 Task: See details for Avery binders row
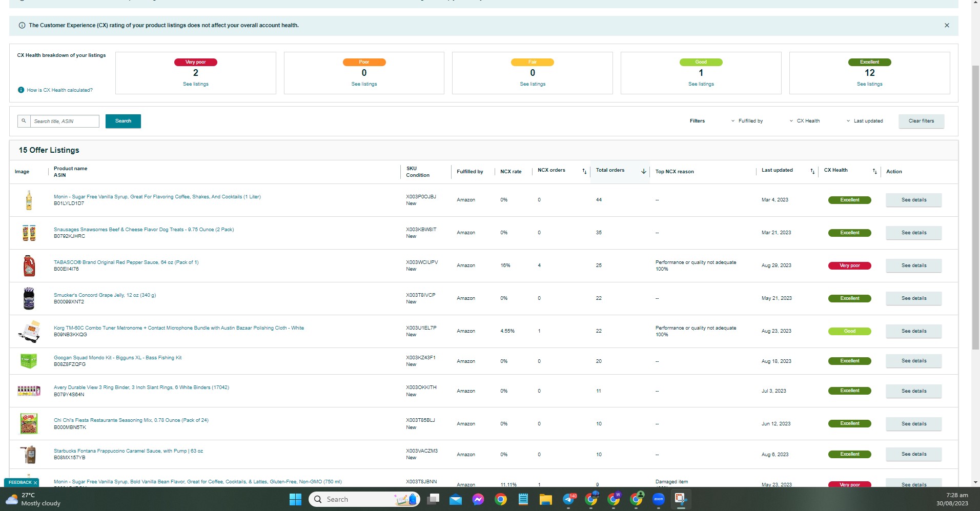tap(914, 391)
